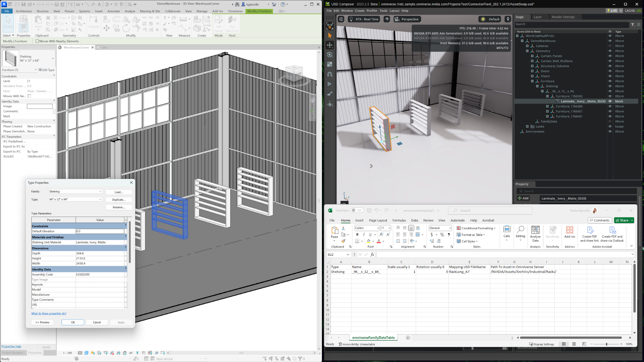
Task: Open the Revit Architecture ribbon tab
Action: [24, 11]
